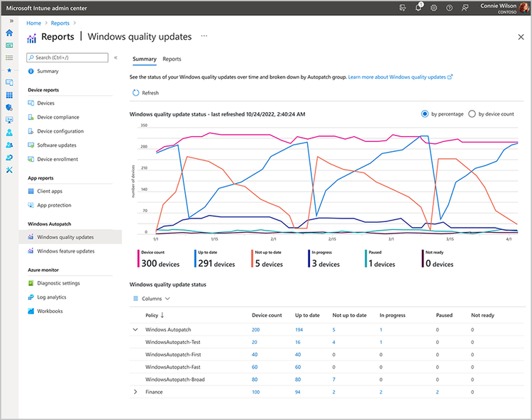Open the Devices icon in the left rail
Screen dimensions: 532x420
(x=9, y=82)
